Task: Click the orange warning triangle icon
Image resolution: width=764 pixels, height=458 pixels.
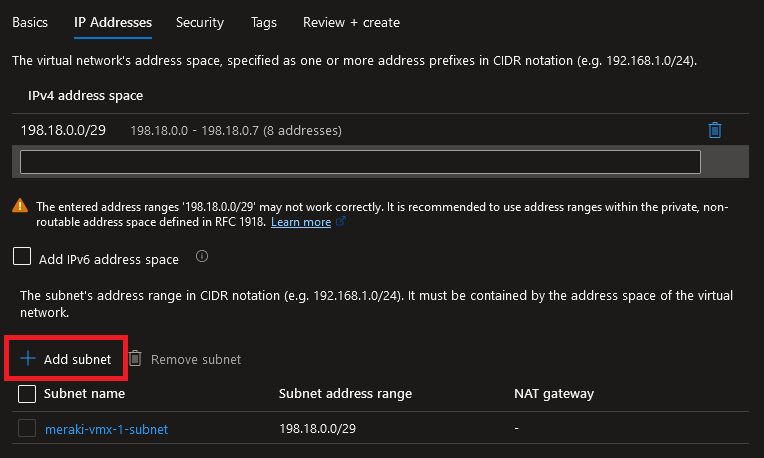Action: (20, 207)
